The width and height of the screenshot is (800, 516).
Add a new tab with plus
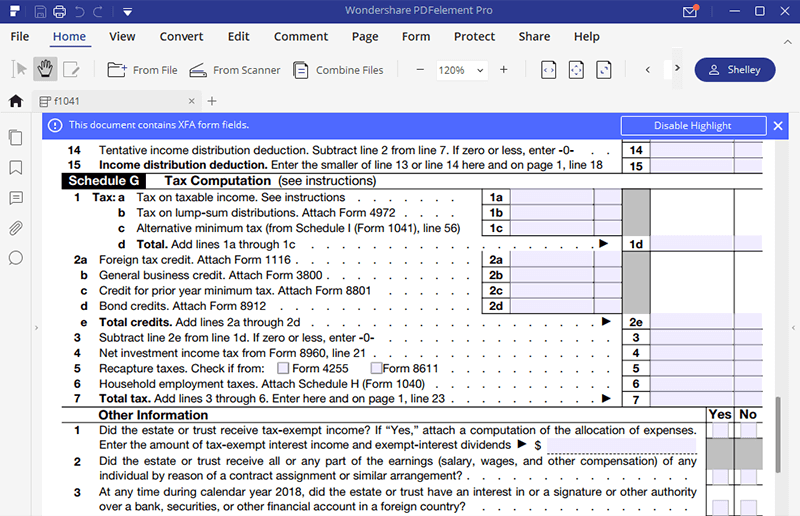[x=212, y=101]
